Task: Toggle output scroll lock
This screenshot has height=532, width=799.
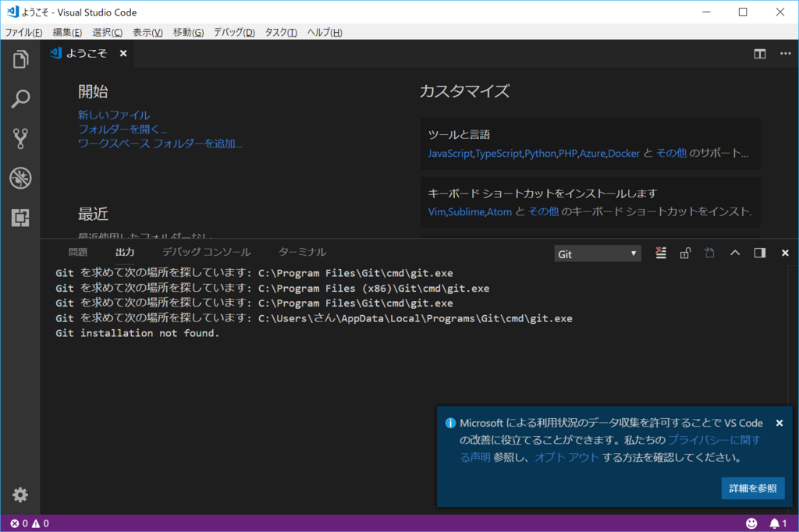Action: point(685,253)
